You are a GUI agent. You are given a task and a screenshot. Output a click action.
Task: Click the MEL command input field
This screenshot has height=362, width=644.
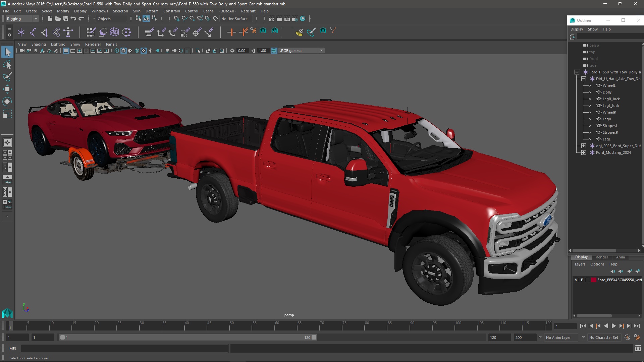tap(124, 349)
